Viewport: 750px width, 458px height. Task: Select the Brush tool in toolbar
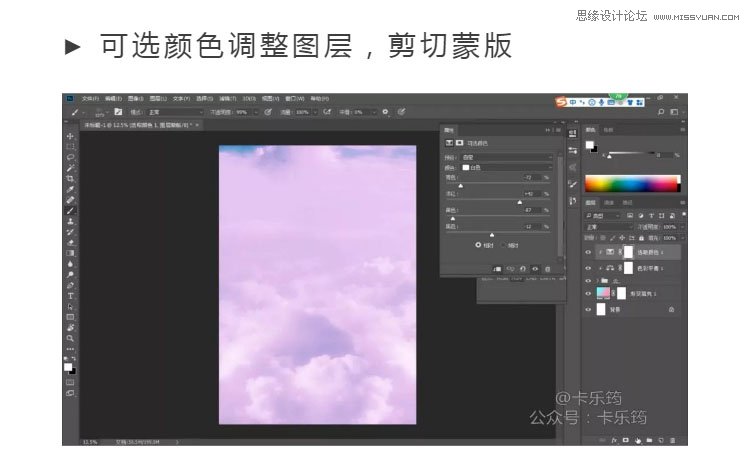(70, 210)
